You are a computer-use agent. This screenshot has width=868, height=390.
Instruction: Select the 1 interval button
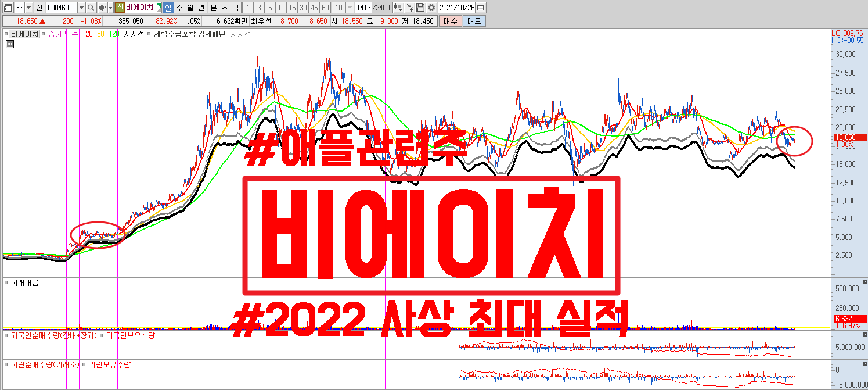247,8
